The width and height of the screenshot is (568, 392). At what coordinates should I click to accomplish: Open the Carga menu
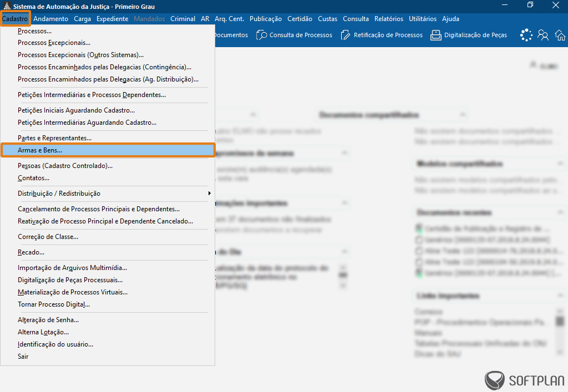pos(82,19)
